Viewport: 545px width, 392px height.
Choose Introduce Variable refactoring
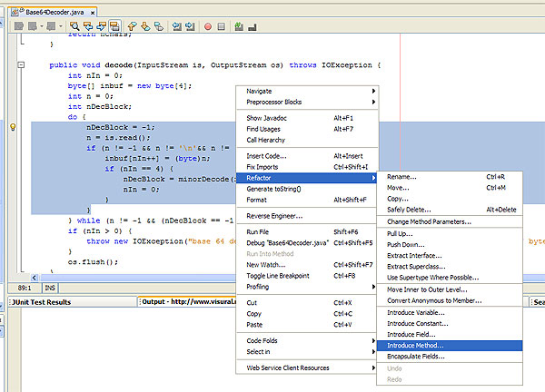(x=450, y=312)
